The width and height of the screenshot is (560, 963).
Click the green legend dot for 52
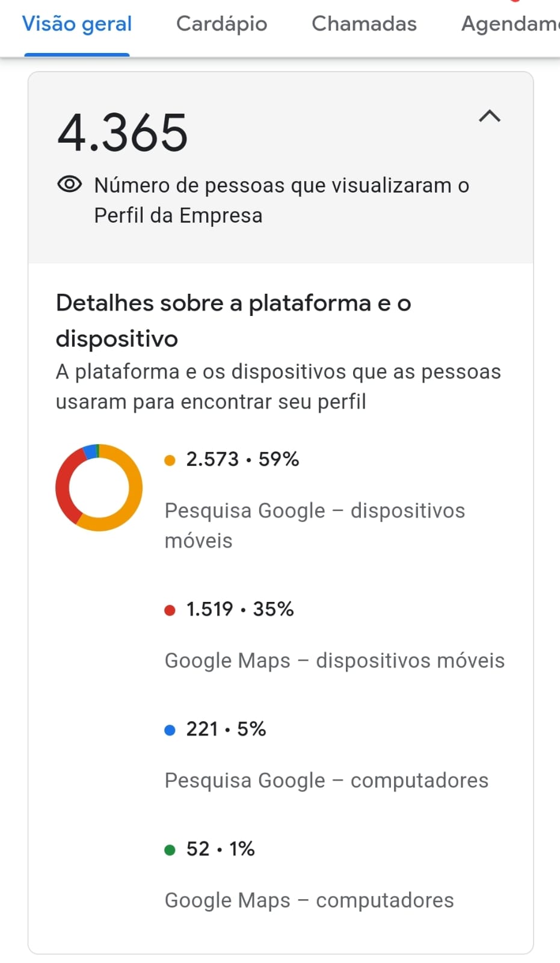[170, 850]
